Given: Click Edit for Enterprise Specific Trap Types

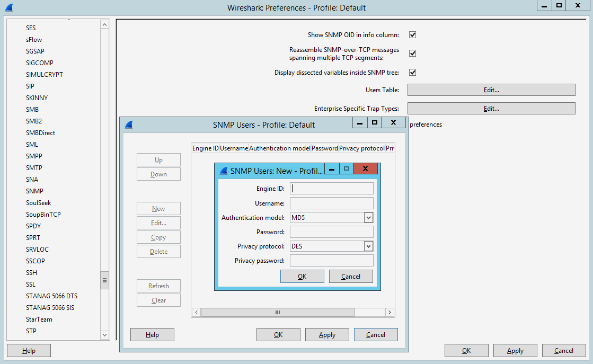Looking at the screenshot, I should [491, 108].
